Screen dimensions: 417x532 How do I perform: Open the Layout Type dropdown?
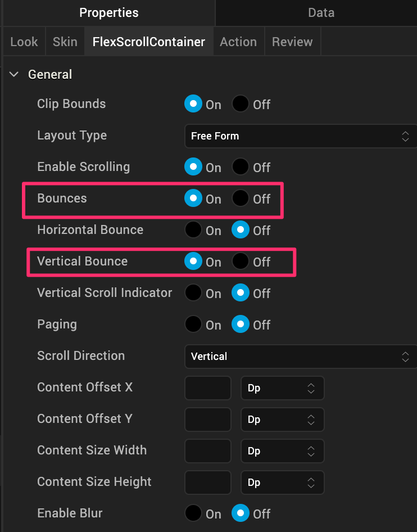(301, 136)
